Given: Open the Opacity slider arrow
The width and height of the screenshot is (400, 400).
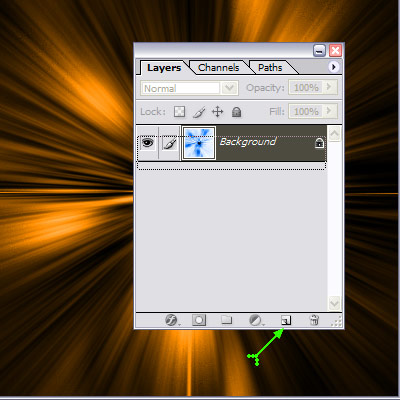Looking at the screenshot, I should [x=329, y=87].
